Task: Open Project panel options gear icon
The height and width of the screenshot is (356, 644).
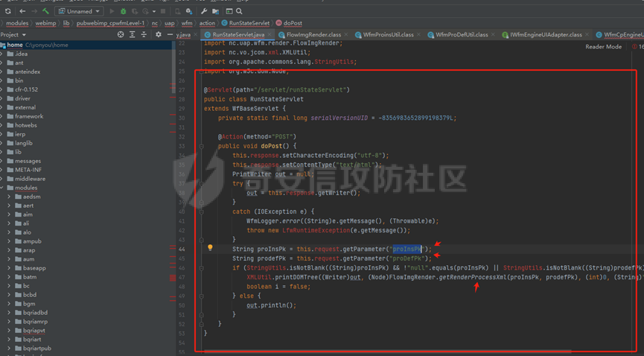Action: tap(158, 34)
